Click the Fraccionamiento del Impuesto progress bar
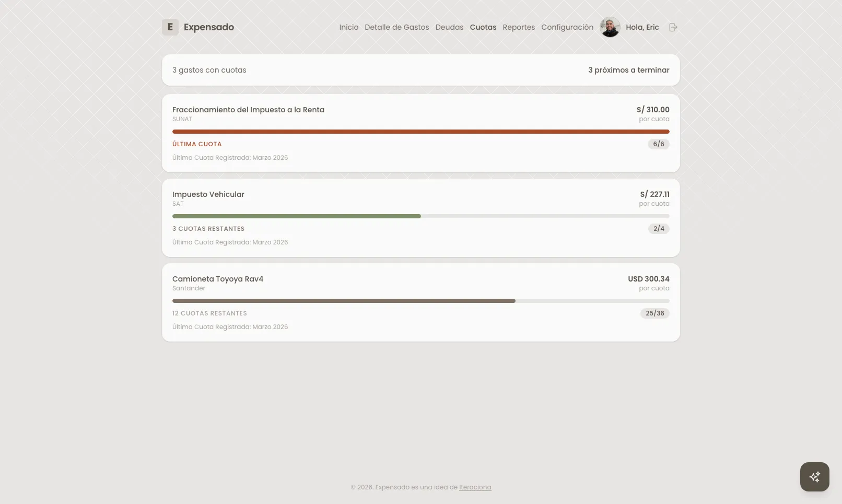The width and height of the screenshot is (842, 504). [420, 132]
